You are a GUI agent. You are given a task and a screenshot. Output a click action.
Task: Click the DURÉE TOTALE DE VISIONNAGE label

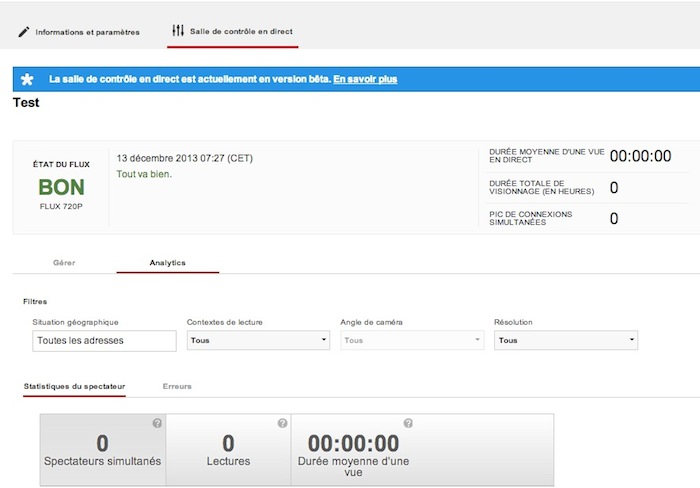pyautogui.click(x=542, y=187)
